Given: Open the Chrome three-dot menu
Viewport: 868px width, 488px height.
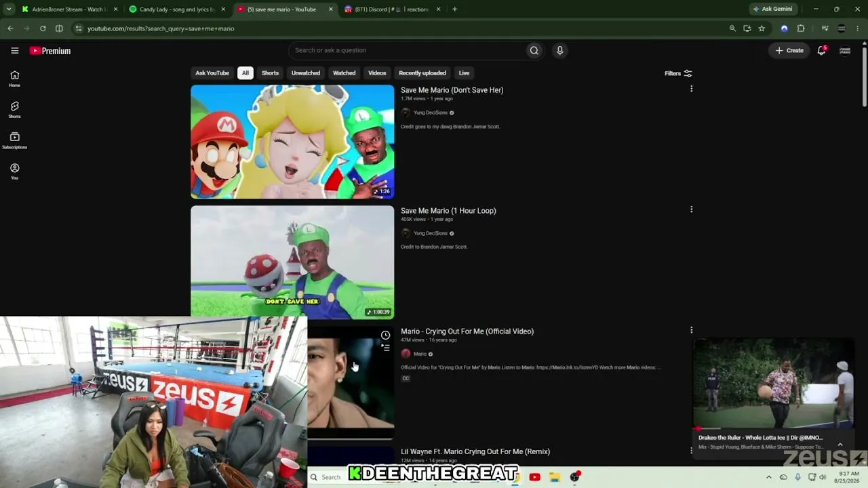Looking at the screenshot, I should point(858,28).
